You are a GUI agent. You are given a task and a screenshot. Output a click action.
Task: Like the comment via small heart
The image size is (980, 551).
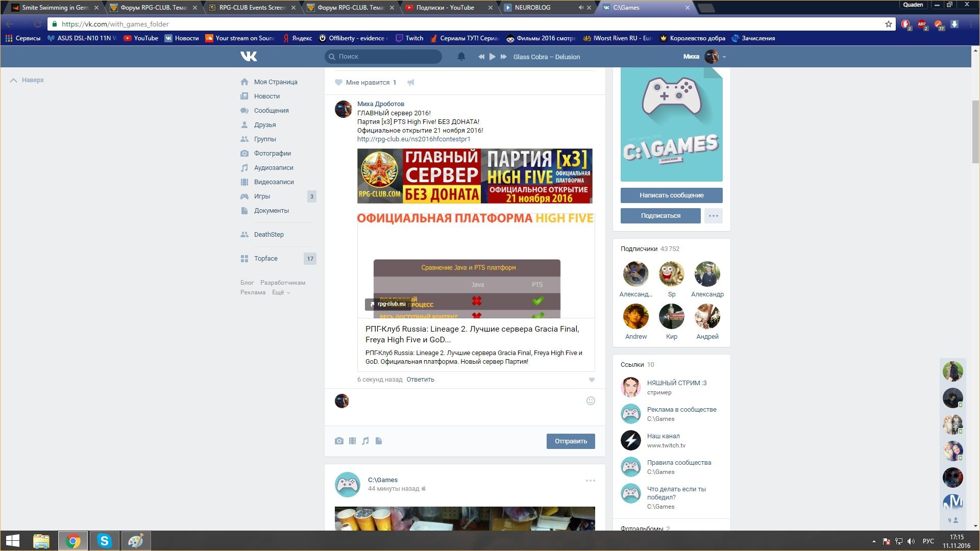592,380
